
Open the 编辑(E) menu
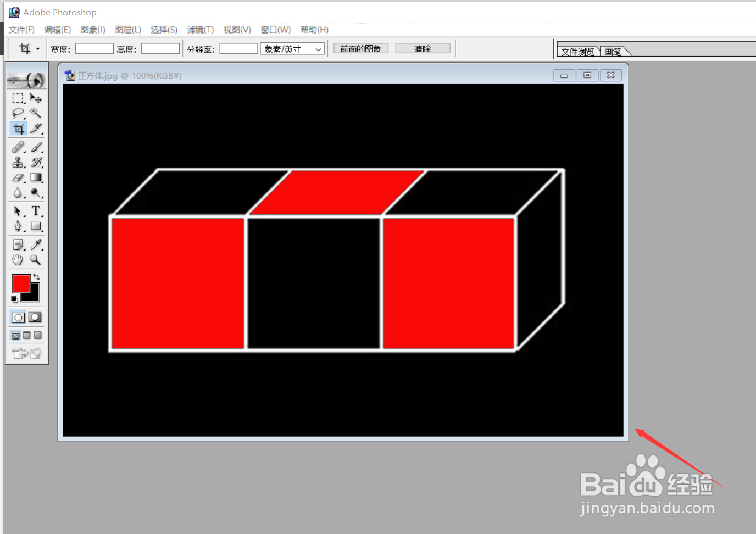pyautogui.click(x=58, y=30)
